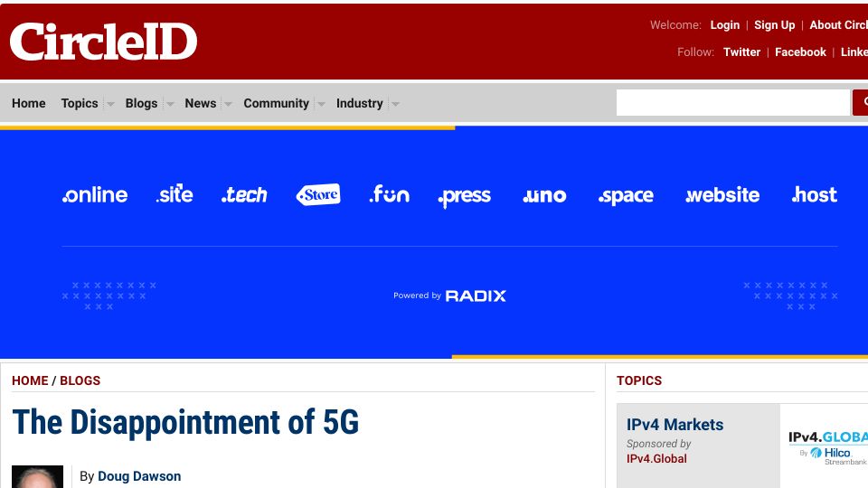Image resolution: width=868 pixels, height=488 pixels.
Task: Click the red IPv4.Global sponsor link
Action: (x=656, y=459)
